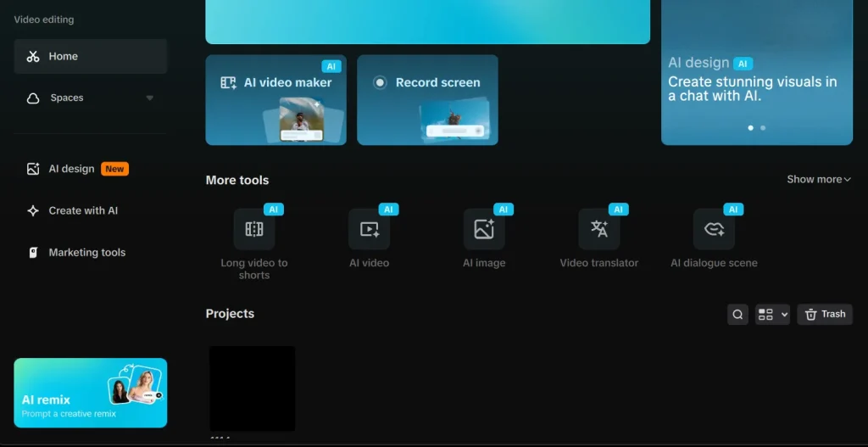Open Spaces in the sidebar
Image resolution: width=868 pixels, height=447 pixels.
point(90,98)
